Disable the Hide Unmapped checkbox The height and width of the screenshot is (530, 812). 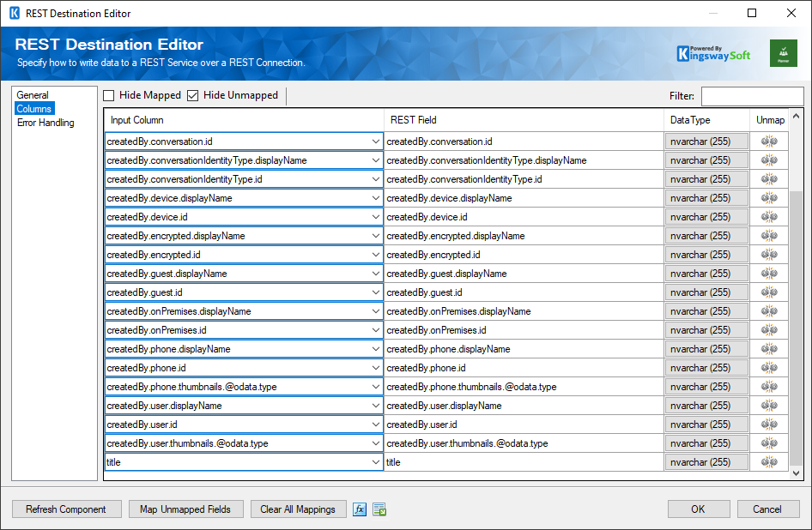tap(191, 95)
